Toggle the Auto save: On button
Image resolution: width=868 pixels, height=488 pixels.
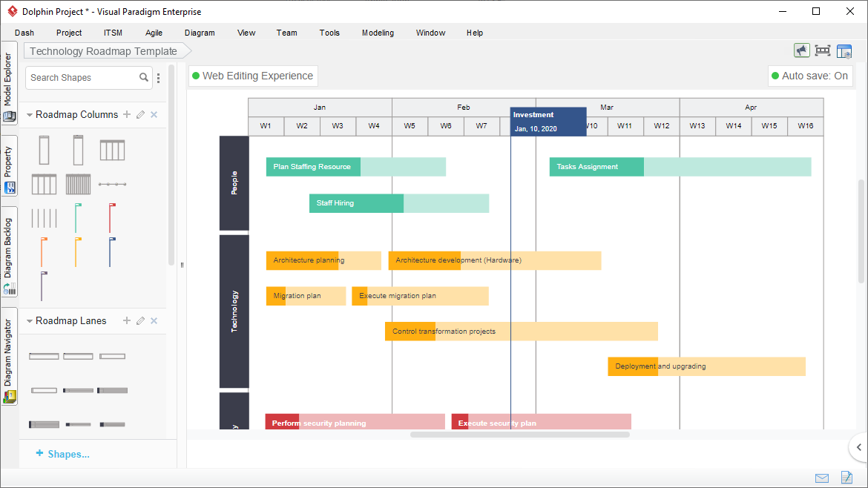click(810, 76)
